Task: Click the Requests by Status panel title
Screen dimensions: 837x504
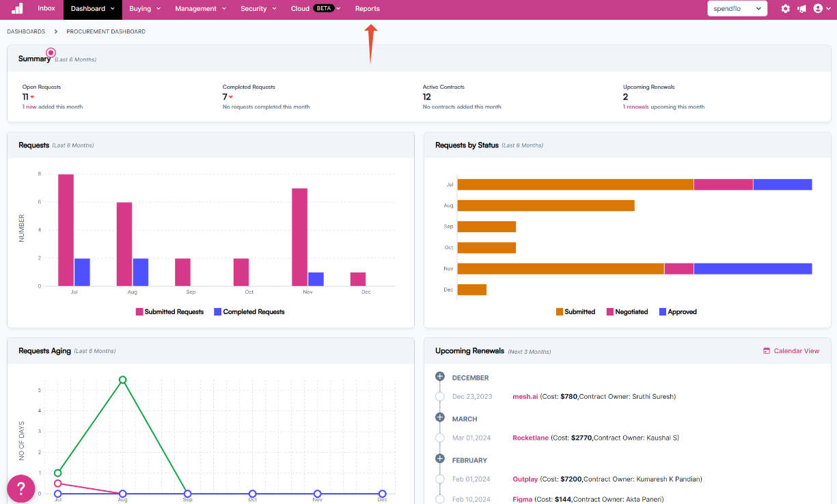Action: pyautogui.click(x=467, y=145)
